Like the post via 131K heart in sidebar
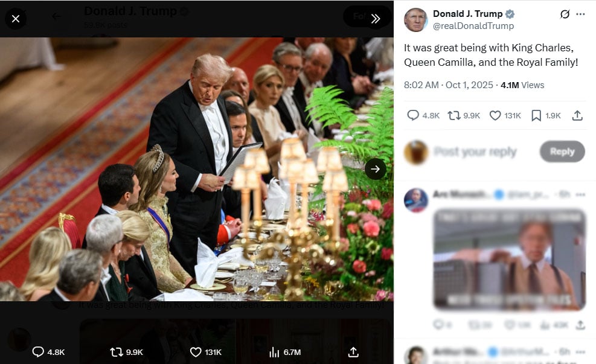Viewport: 596px width, 364px height. [495, 115]
